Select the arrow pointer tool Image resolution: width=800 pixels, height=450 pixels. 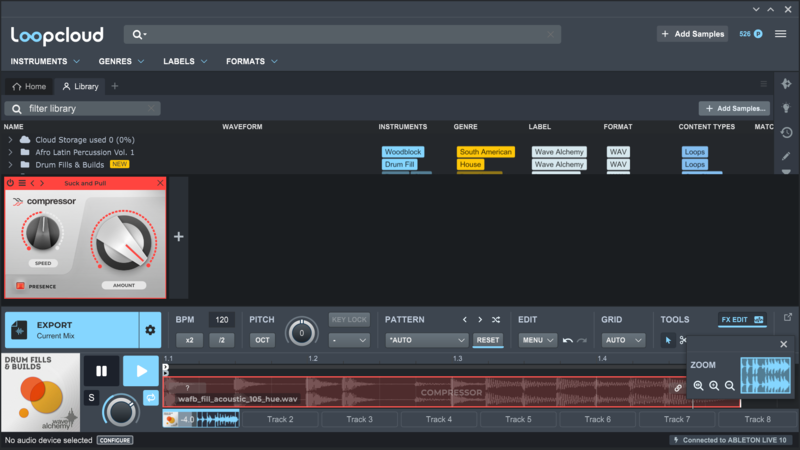[669, 340]
